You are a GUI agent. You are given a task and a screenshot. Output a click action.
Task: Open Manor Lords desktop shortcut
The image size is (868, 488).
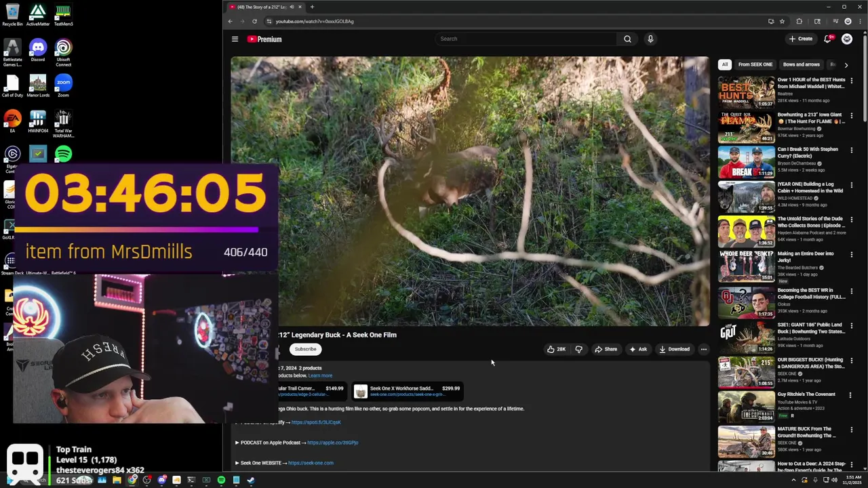[37, 85]
